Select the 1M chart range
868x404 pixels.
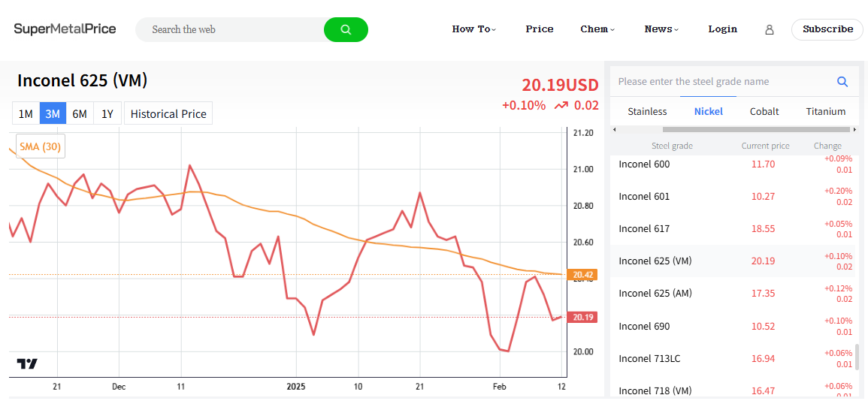26,114
